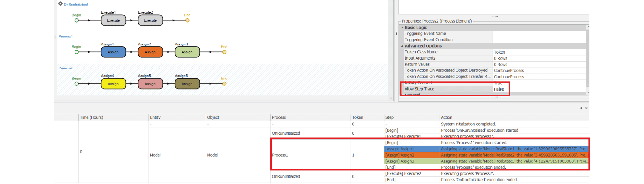Close the trace window panel
This screenshot has height=184, width=644.
tap(586, 108)
